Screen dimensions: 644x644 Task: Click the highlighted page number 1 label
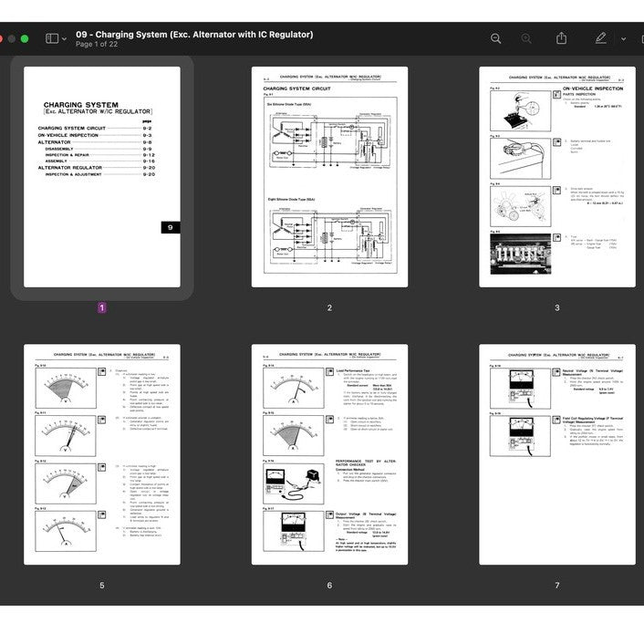(101, 308)
